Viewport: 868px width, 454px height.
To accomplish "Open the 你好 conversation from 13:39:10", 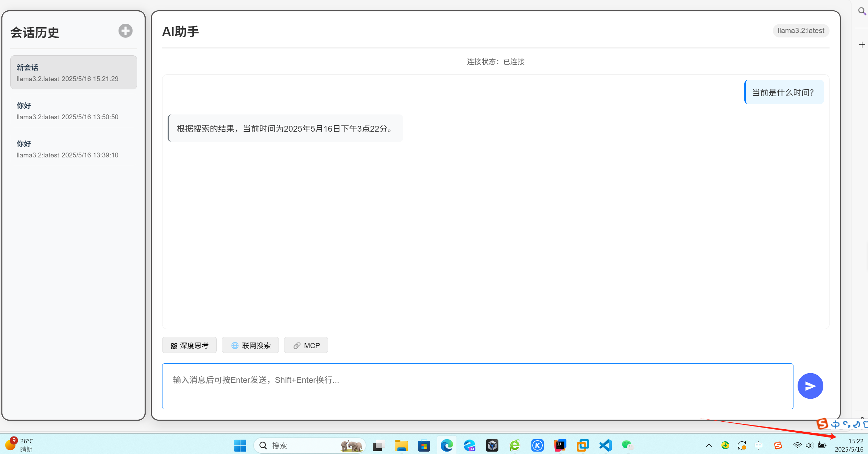I will click(x=74, y=149).
